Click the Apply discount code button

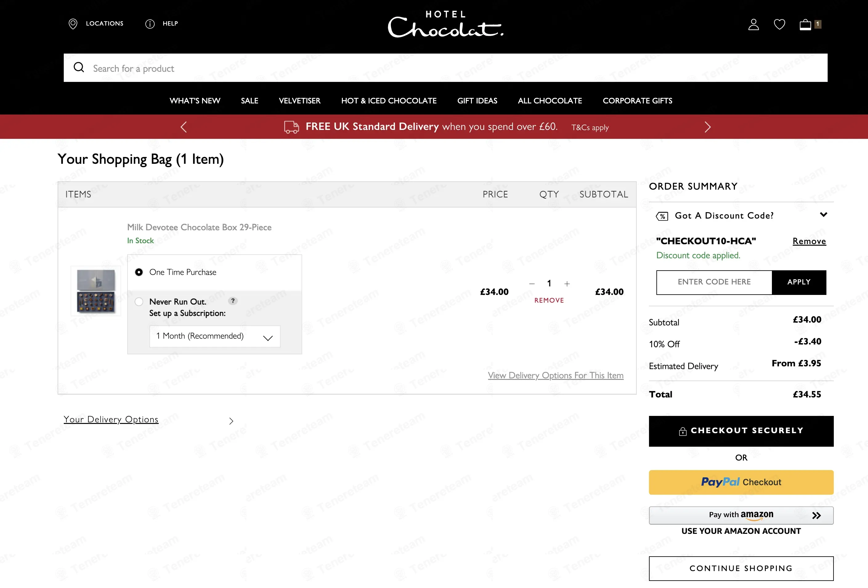point(799,282)
